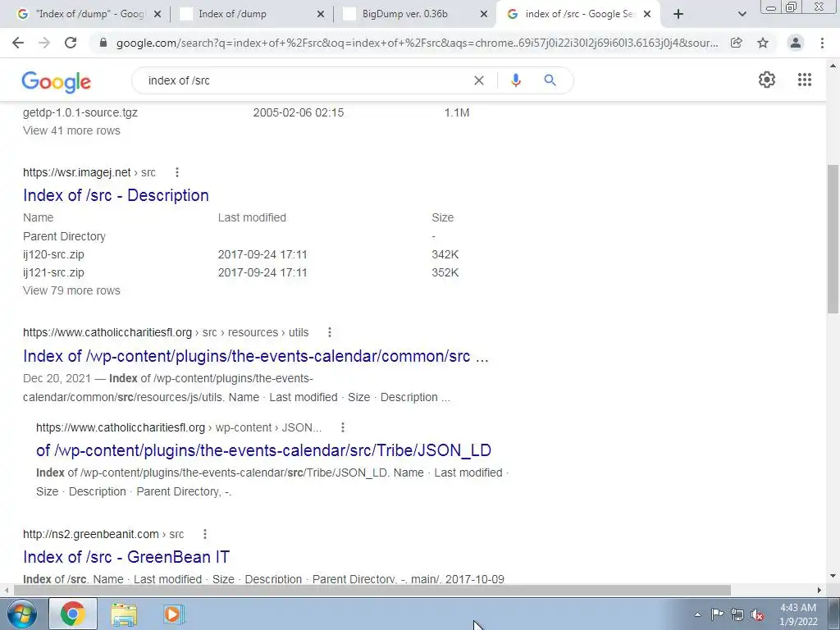
Task: Switch to the Index of /dump tab
Action: click(x=232, y=14)
